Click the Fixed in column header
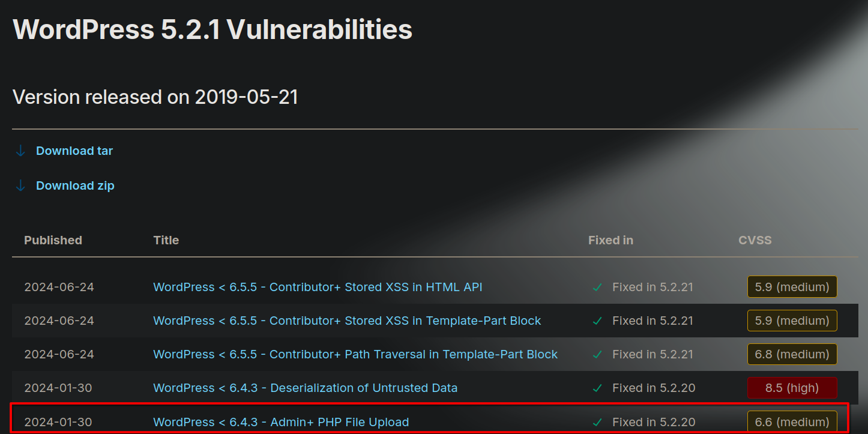868x434 pixels. pos(610,240)
